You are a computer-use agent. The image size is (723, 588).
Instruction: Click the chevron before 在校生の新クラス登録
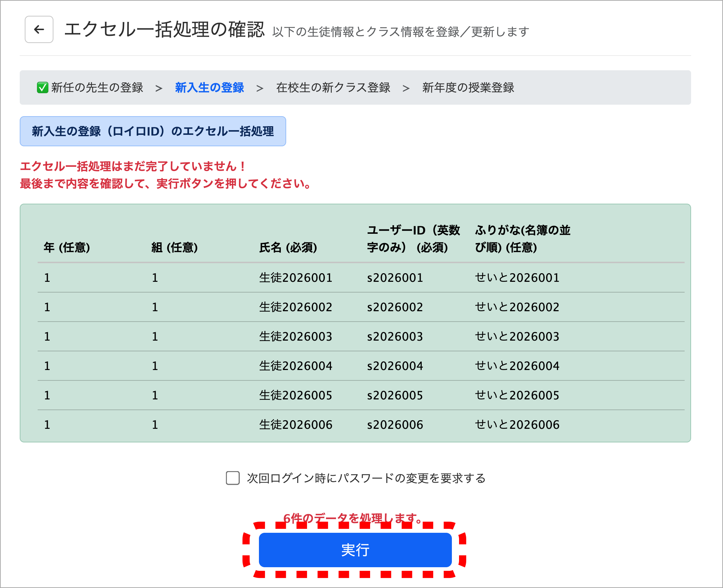tap(260, 88)
